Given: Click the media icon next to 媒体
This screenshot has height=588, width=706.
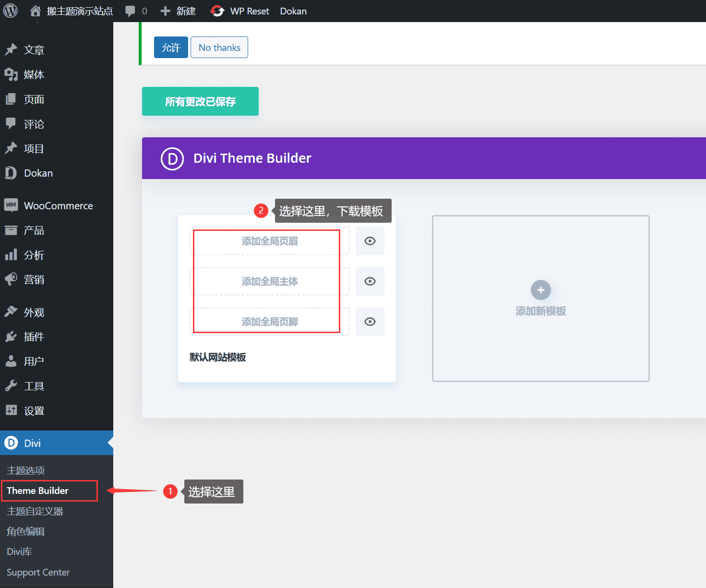Looking at the screenshot, I should point(11,74).
